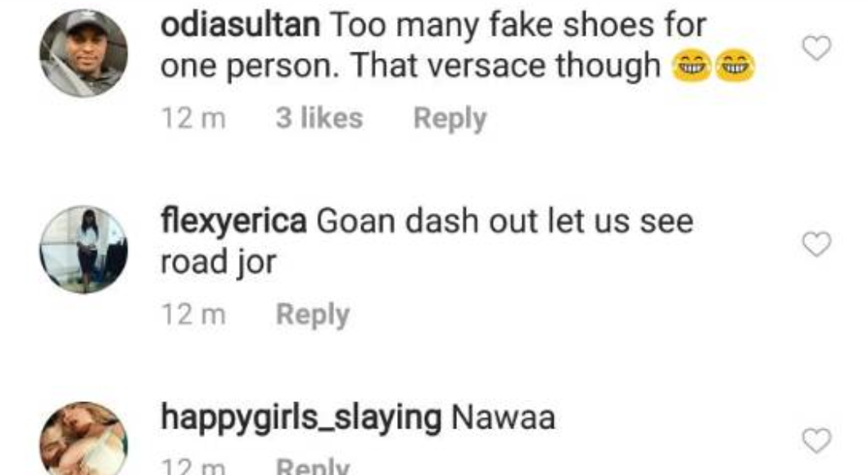Reply to the Nawaa comment
The image size is (868, 475).
[312, 468]
